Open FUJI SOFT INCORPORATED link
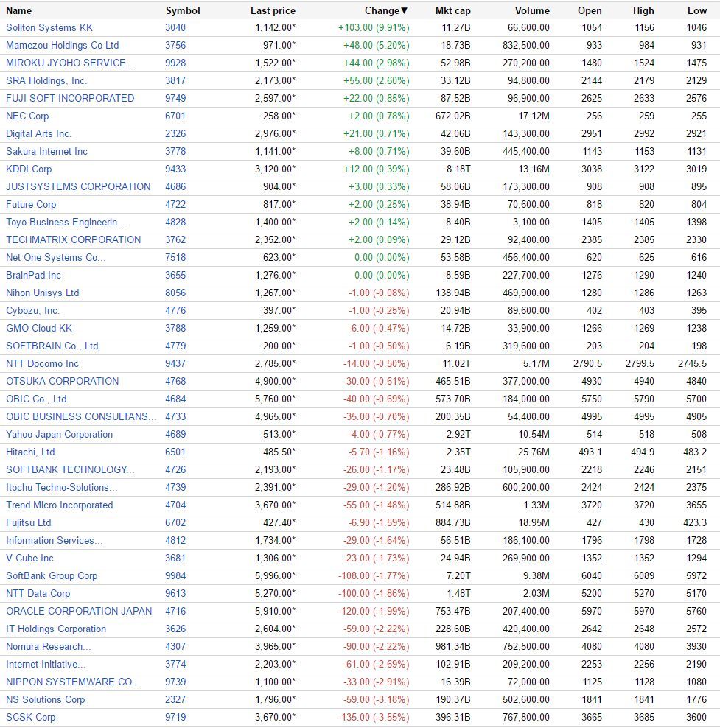720x728 pixels. click(70, 99)
